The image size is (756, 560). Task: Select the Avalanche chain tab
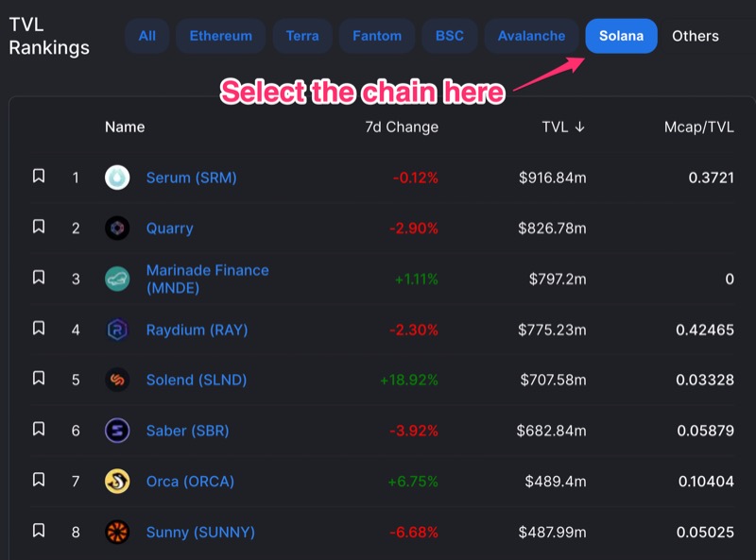click(531, 36)
